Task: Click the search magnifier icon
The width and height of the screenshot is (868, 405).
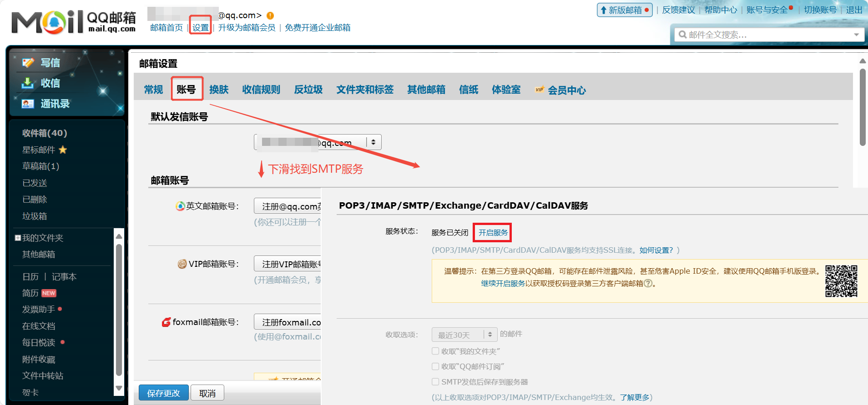Action: tap(682, 35)
